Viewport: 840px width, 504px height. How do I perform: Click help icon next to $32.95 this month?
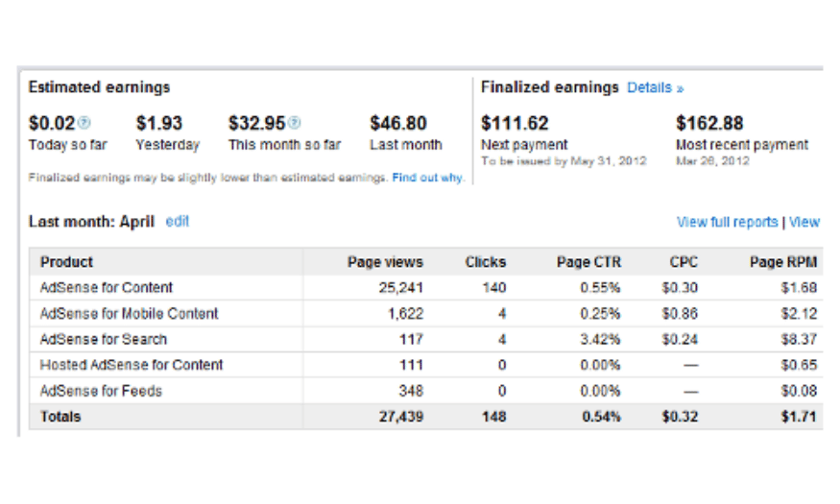point(294,123)
